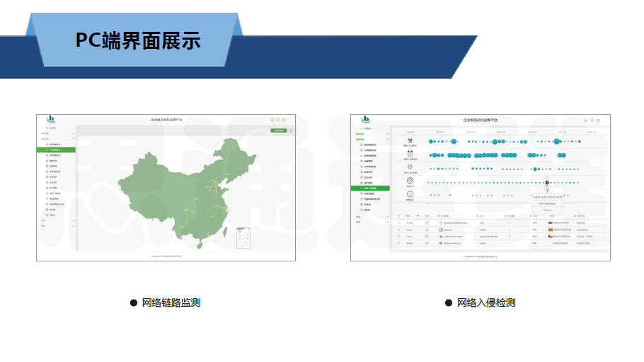Click the Portscan entry in the tooltip
The width and height of the screenshot is (644, 362).
547,210
